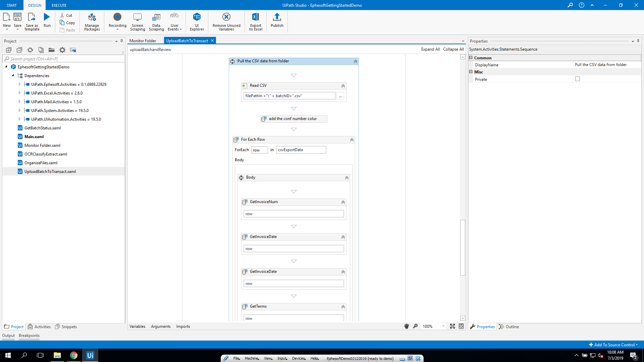Copy the selected activity
The image size is (644, 362).
point(67,23)
